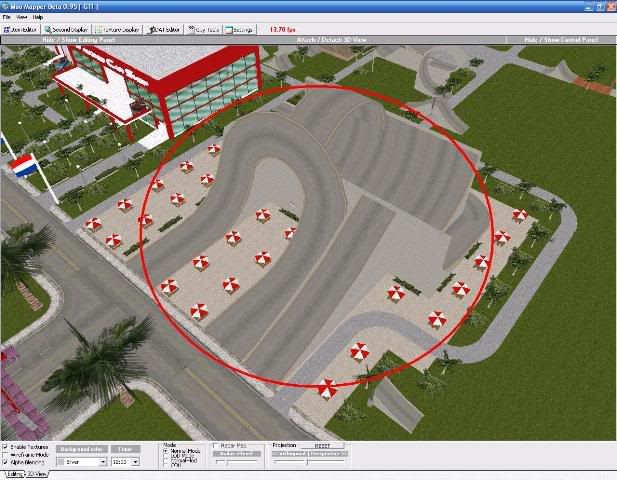The image size is (617, 480).
Task: Select the third Mode option below LOD
Action: [166, 460]
